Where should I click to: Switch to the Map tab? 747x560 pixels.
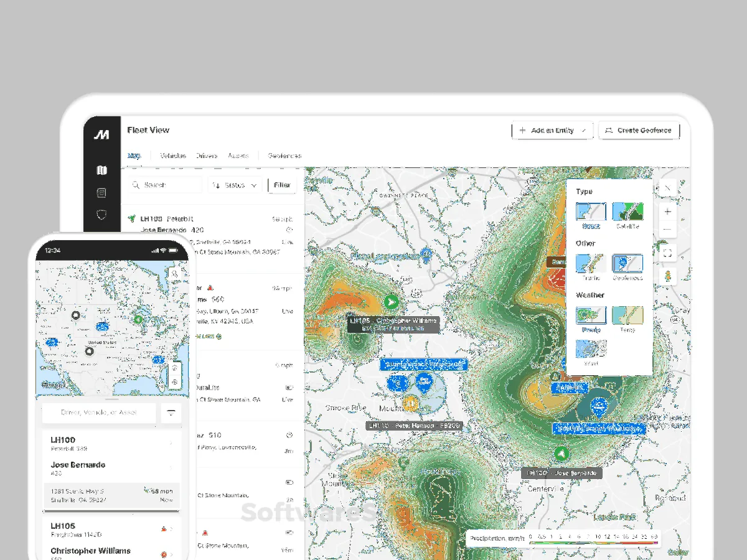(x=135, y=156)
